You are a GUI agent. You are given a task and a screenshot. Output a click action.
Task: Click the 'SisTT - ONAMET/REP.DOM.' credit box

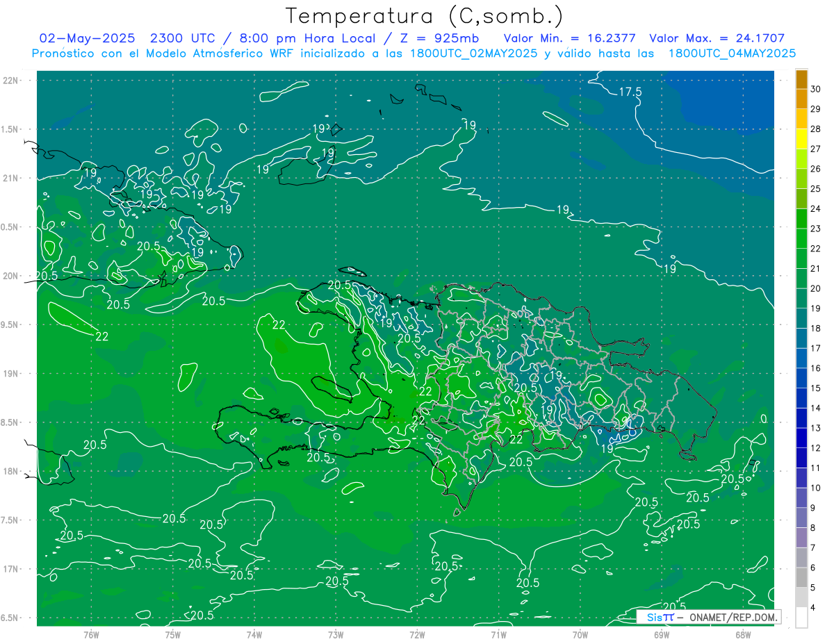tap(709, 617)
